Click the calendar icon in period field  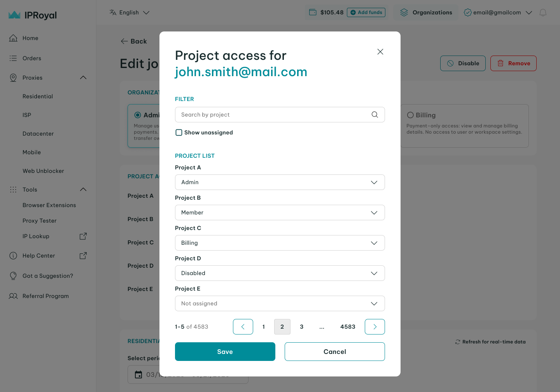point(138,375)
